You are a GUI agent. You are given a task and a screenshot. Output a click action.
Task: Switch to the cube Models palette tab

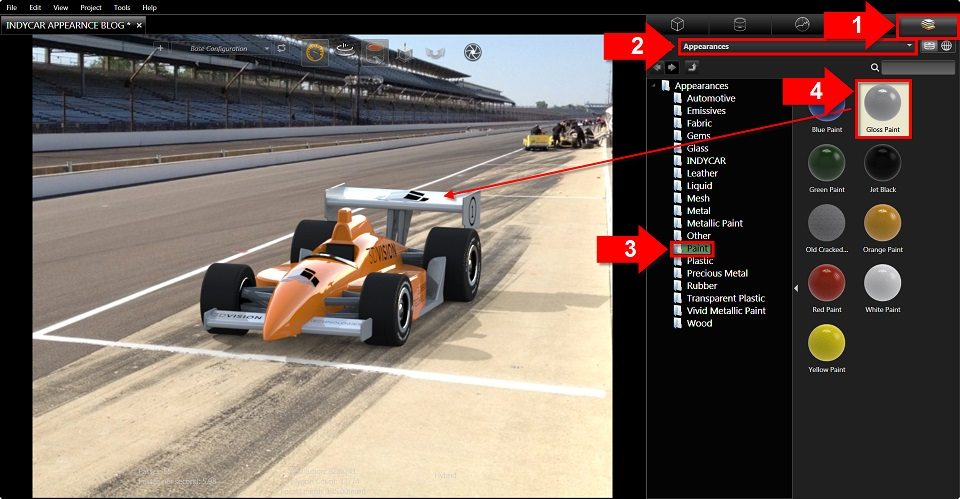tap(677, 24)
